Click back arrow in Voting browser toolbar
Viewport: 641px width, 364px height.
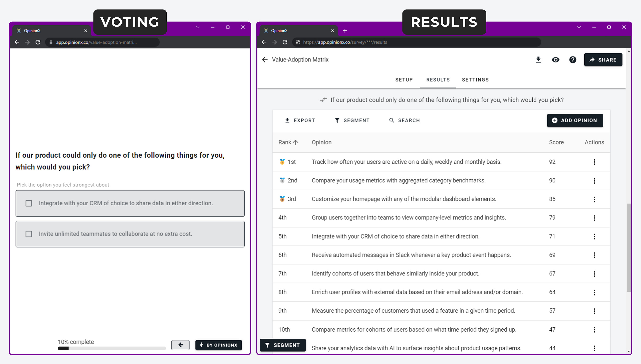17,42
